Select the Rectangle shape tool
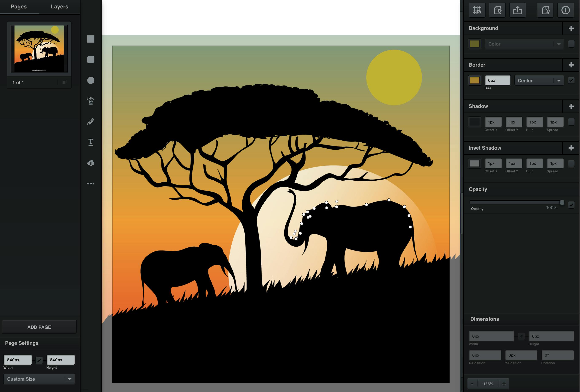 point(91,39)
